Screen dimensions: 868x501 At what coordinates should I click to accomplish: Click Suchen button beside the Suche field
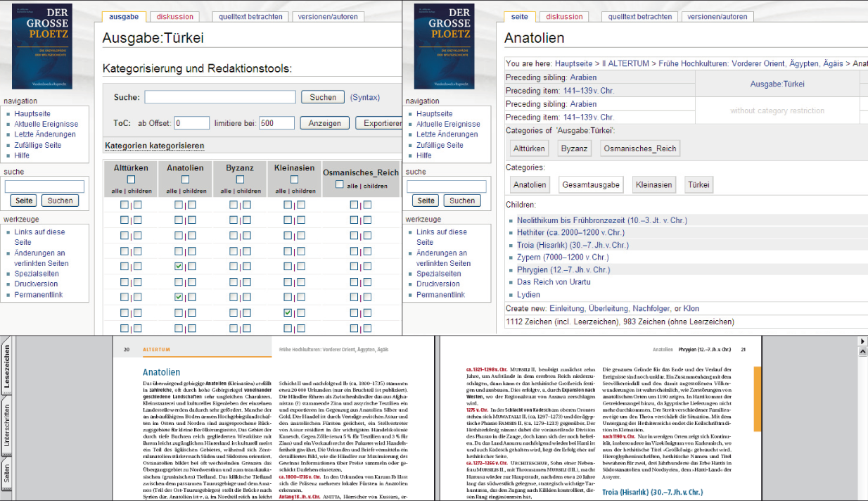tap(323, 98)
